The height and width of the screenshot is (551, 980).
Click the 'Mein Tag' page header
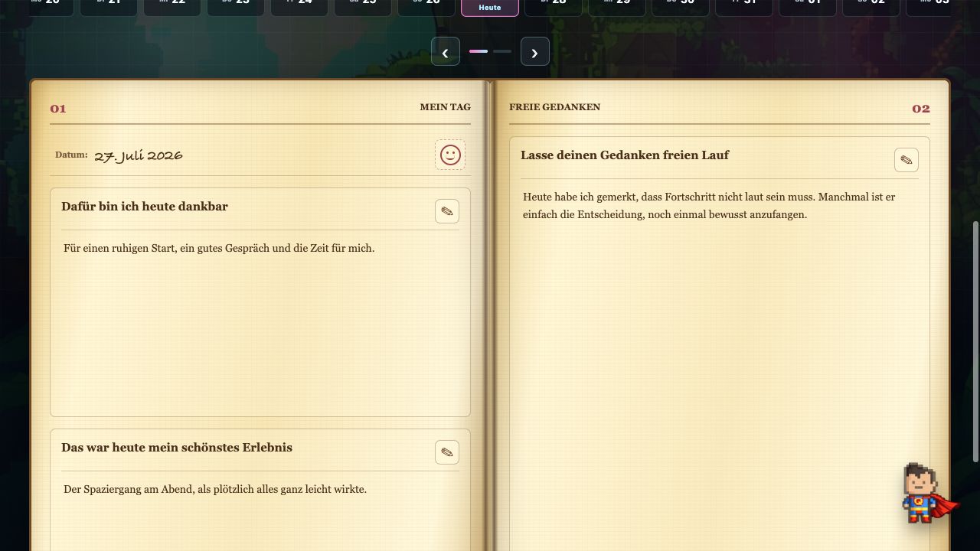pyautogui.click(x=446, y=107)
